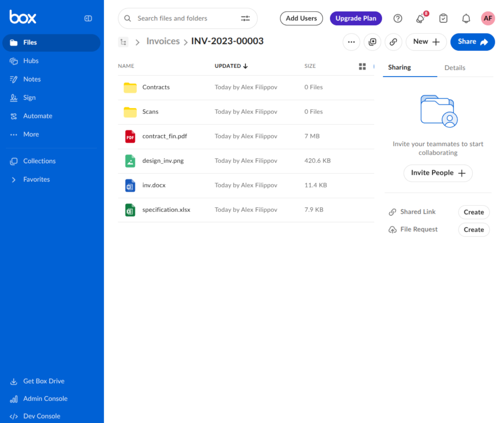Click the Invite People button
Image resolution: width=504 pixels, height=423 pixels.
[438, 173]
